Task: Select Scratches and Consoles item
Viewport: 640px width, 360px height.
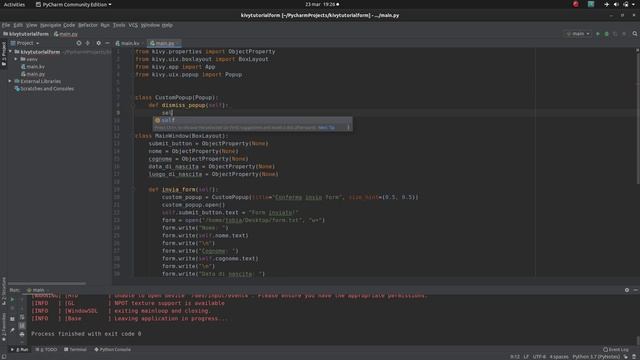Action: [x=44, y=89]
